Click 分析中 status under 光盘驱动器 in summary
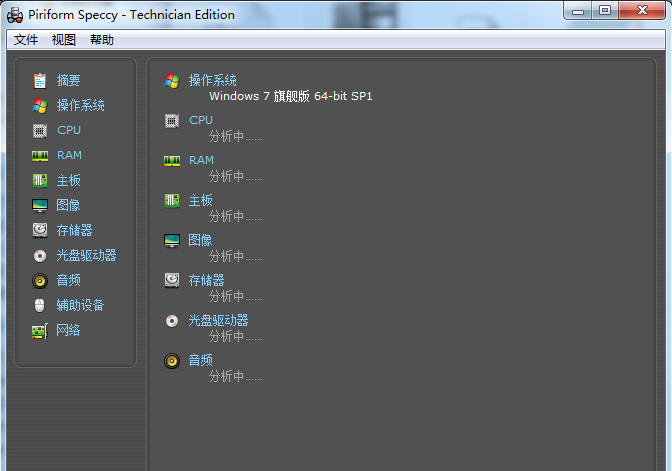The height and width of the screenshot is (471, 672). 235,336
